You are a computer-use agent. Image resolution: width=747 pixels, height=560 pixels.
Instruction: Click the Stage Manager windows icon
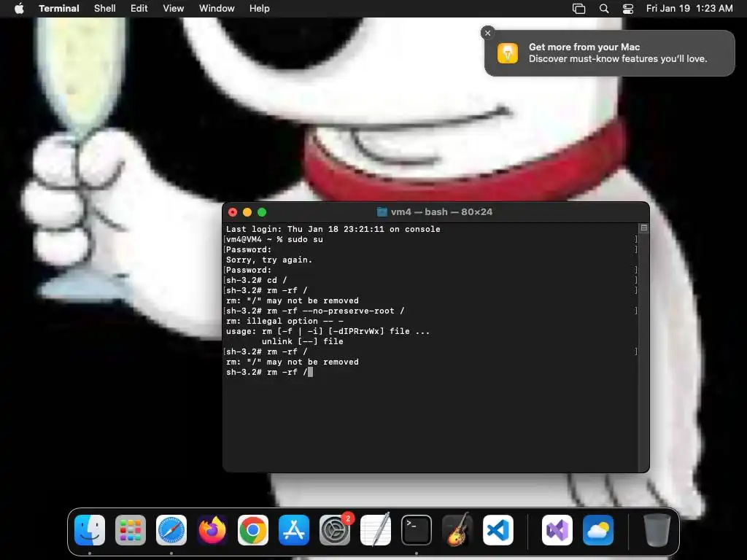pyautogui.click(x=578, y=9)
